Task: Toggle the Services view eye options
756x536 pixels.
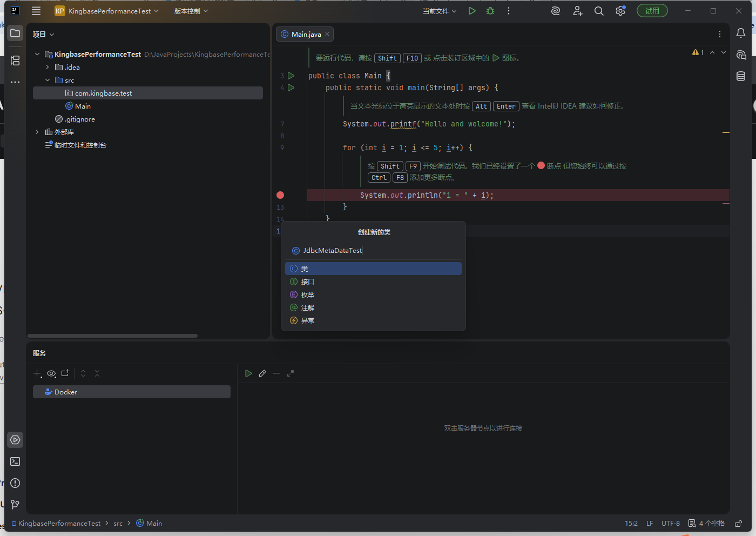Action: 51,373
